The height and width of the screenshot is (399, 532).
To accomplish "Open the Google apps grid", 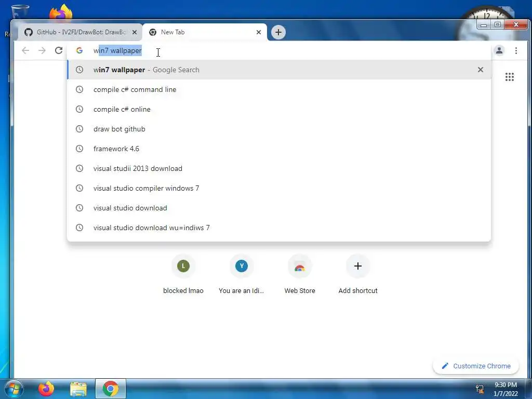I will pyautogui.click(x=509, y=77).
